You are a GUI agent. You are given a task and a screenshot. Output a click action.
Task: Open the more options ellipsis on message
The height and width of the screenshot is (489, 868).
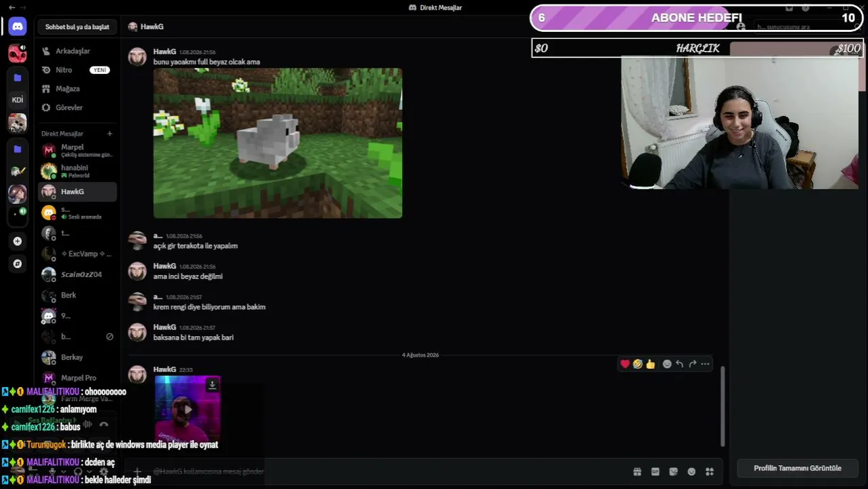pos(705,364)
